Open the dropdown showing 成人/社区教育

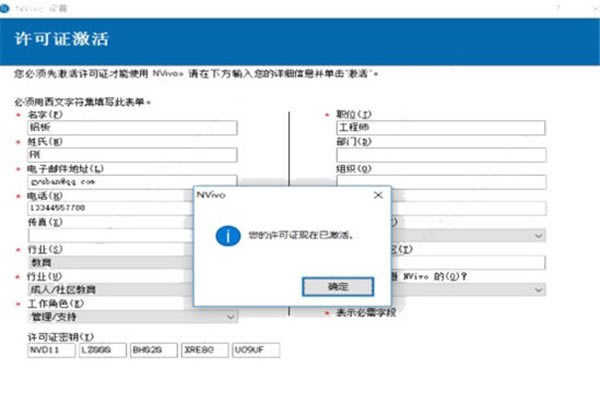111,290
